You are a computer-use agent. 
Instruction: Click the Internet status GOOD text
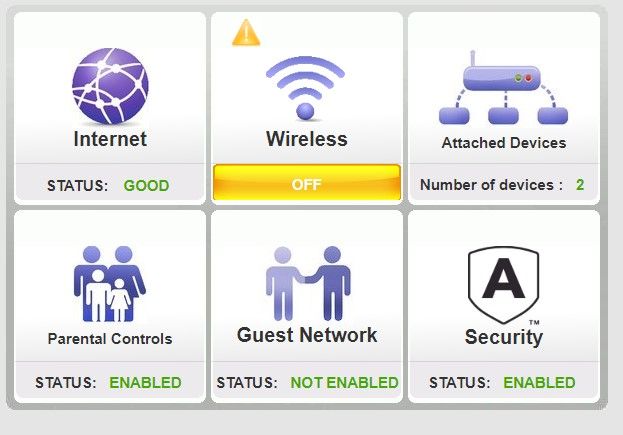click(x=146, y=185)
